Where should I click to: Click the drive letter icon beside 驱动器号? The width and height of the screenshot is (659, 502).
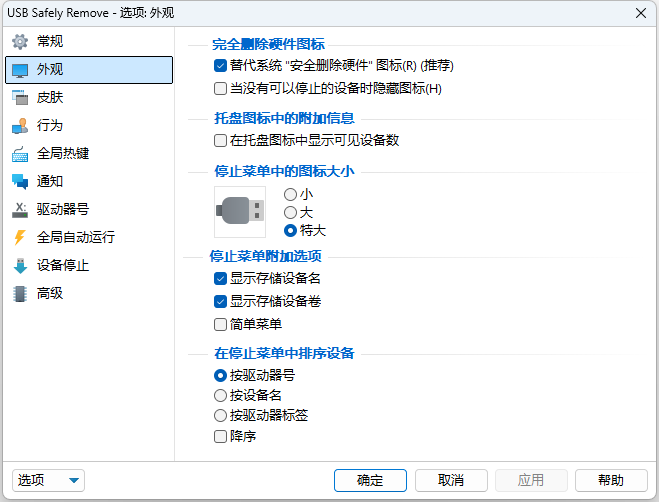(x=20, y=210)
